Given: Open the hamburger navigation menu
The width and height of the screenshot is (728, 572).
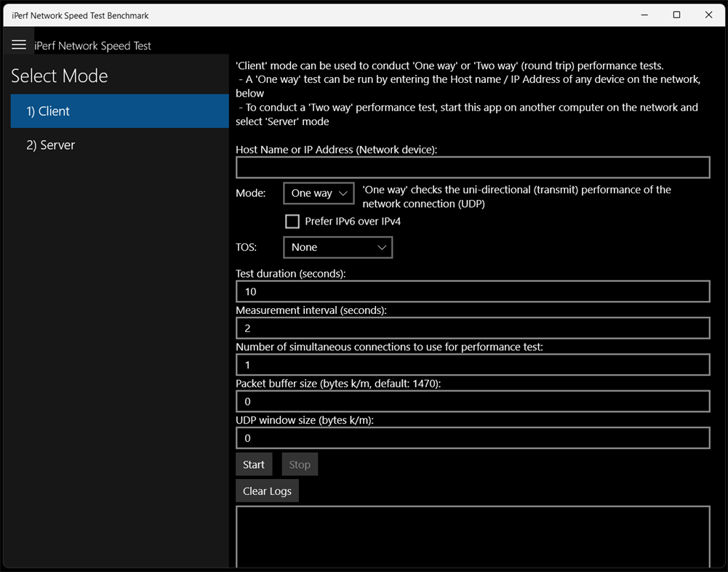Looking at the screenshot, I should pos(20,44).
